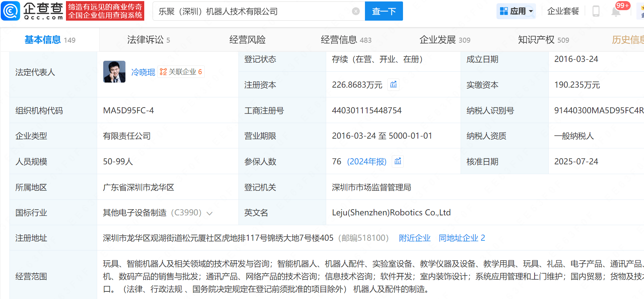Select the 组织机构代码 value MA5D95FC-4
This screenshot has height=299, width=644.
click(128, 110)
